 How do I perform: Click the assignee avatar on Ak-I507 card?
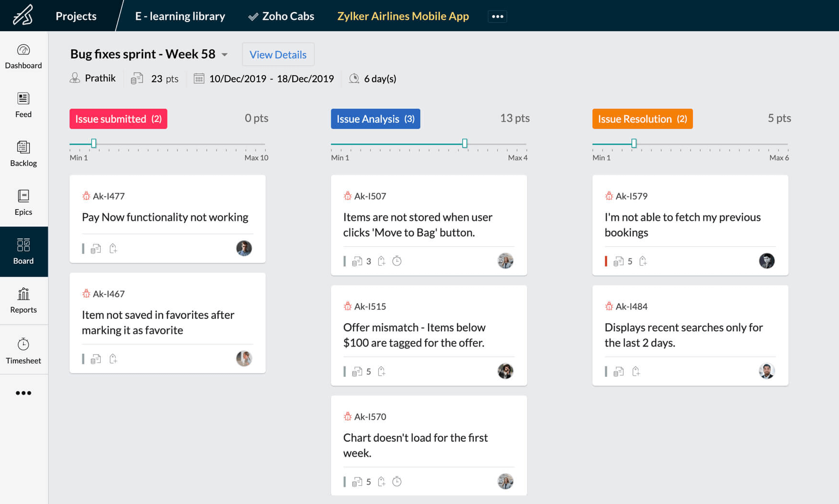pos(505,261)
